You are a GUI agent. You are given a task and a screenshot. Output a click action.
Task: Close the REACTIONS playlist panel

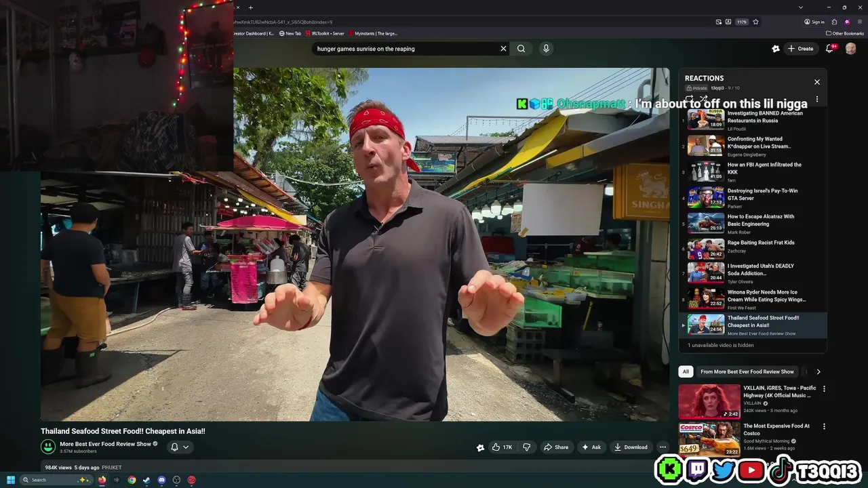coord(816,82)
